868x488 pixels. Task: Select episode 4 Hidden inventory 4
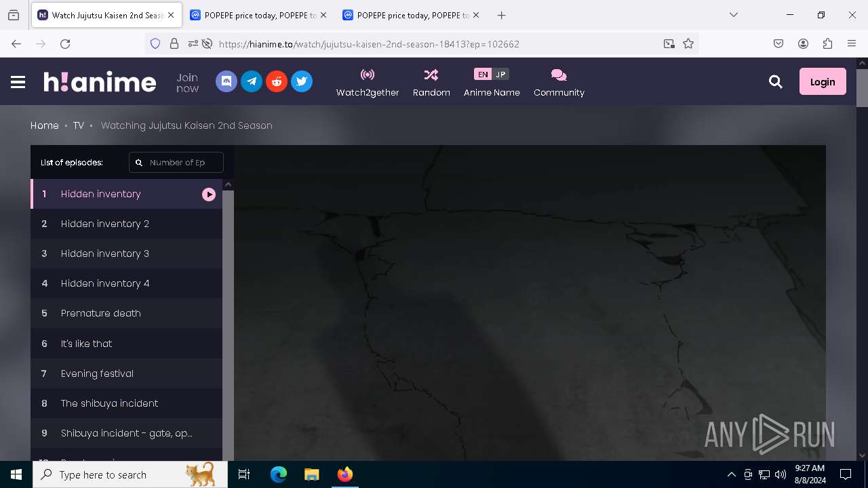click(x=126, y=283)
